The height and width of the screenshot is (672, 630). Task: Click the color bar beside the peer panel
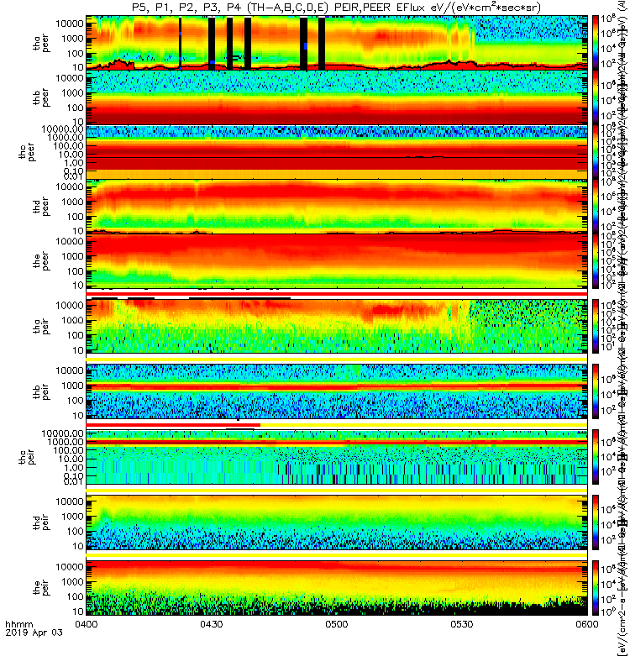(596, 261)
